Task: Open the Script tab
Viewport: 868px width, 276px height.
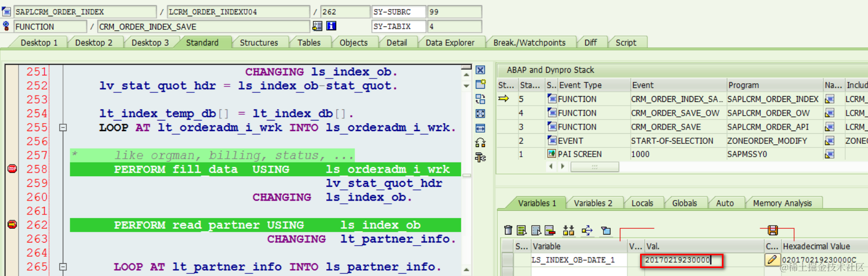Action: tap(626, 42)
